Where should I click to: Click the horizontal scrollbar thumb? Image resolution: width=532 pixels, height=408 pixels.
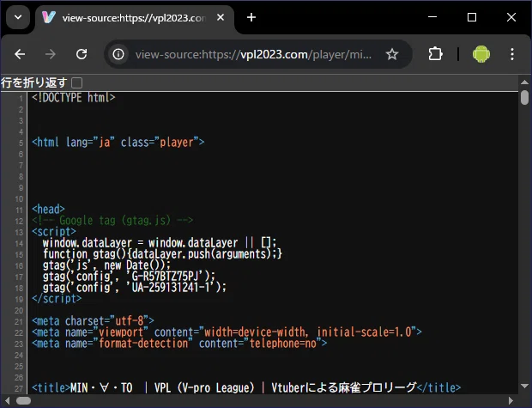24,401
